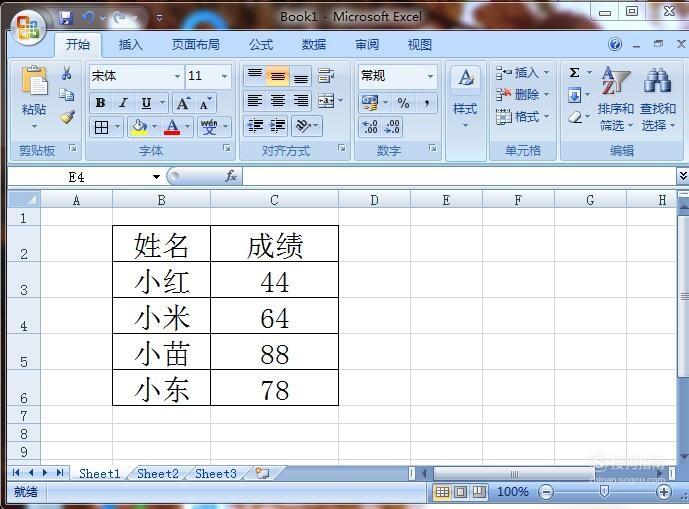
Task: Switch to Page Break Preview button
Action: [479, 492]
